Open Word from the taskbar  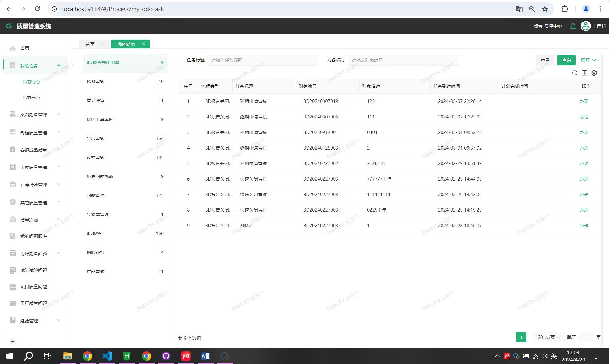[x=205, y=356]
